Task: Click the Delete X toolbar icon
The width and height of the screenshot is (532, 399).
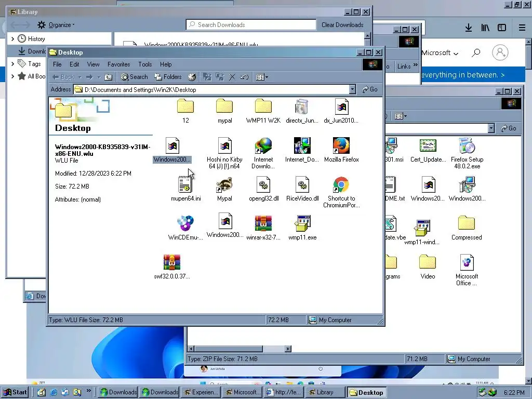Action: tap(232, 77)
